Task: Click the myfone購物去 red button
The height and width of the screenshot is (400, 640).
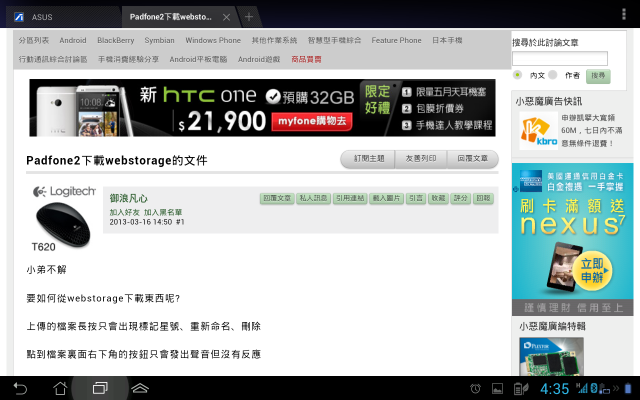Action: [312, 121]
